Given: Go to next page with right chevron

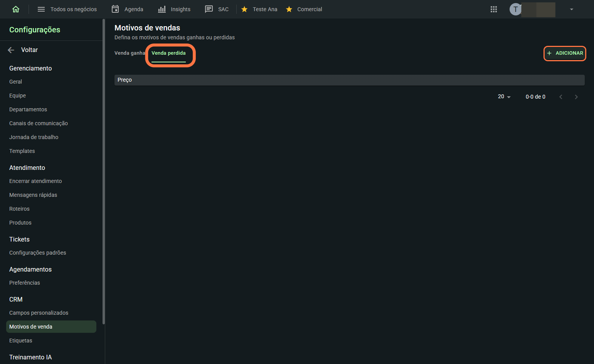Looking at the screenshot, I should (576, 97).
